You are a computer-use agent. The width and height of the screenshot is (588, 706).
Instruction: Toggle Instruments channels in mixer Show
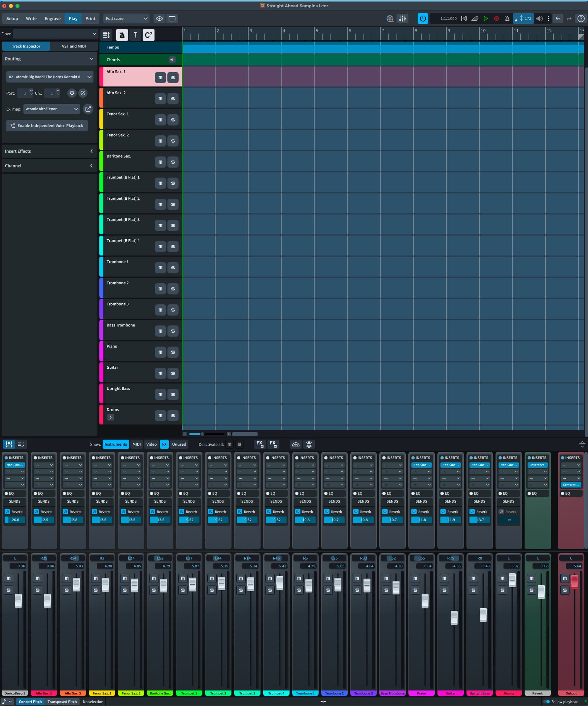116,444
